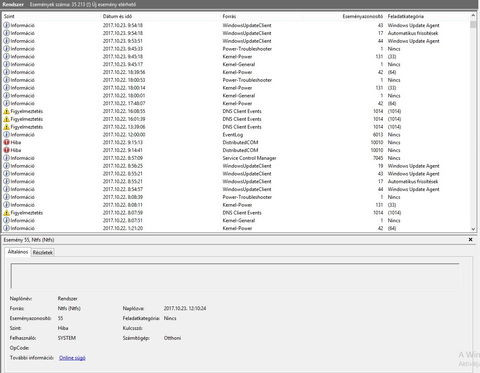Select event ID 19 cell
This screenshot has width=480, height=373.
pyautogui.click(x=380, y=166)
